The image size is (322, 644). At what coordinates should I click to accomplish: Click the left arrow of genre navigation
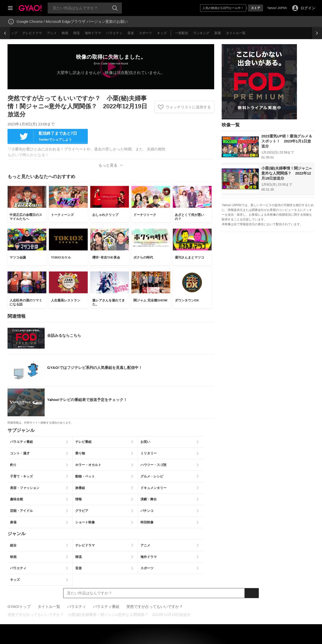pos(5,33)
